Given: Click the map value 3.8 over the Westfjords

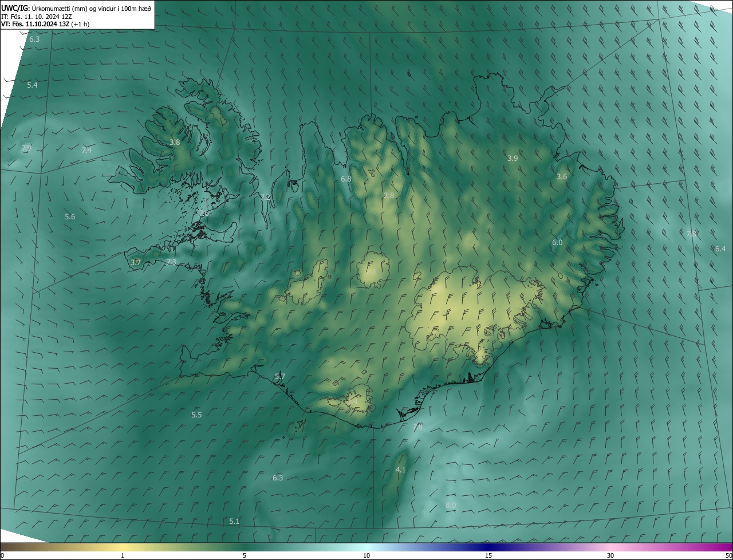Looking at the screenshot, I should 175,142.
